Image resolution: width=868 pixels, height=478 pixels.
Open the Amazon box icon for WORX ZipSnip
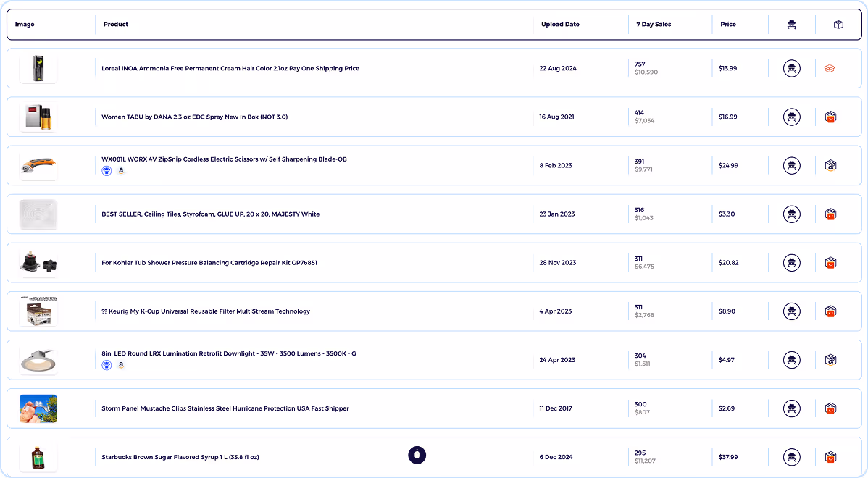pos(830,165)
